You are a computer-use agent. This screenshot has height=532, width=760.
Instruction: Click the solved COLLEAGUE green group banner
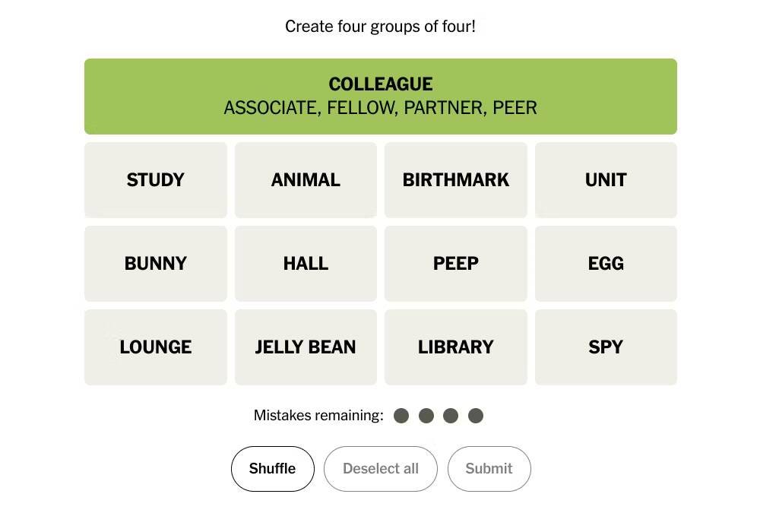(380, 97)
